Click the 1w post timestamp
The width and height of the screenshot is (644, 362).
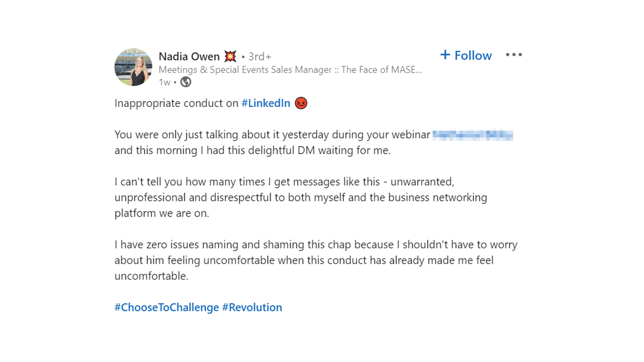click(x=164, y=82)
